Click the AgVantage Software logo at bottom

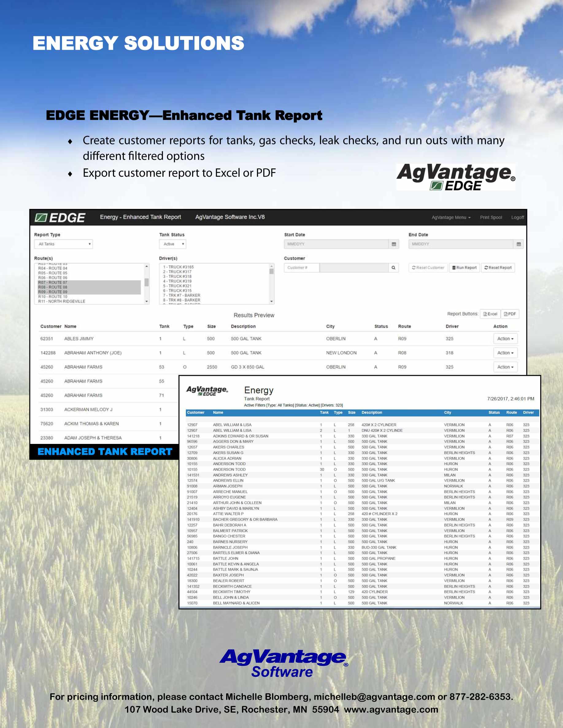tap(284, 663)
